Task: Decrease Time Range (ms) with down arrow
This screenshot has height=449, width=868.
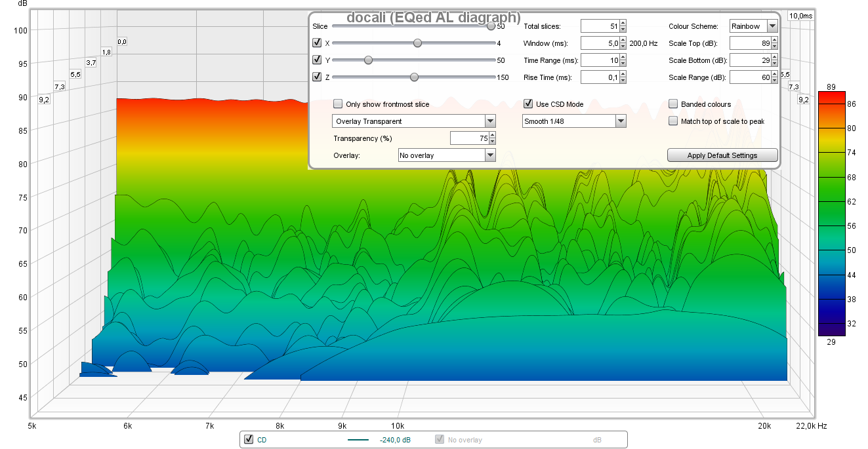Action: (x=623, y=64)
